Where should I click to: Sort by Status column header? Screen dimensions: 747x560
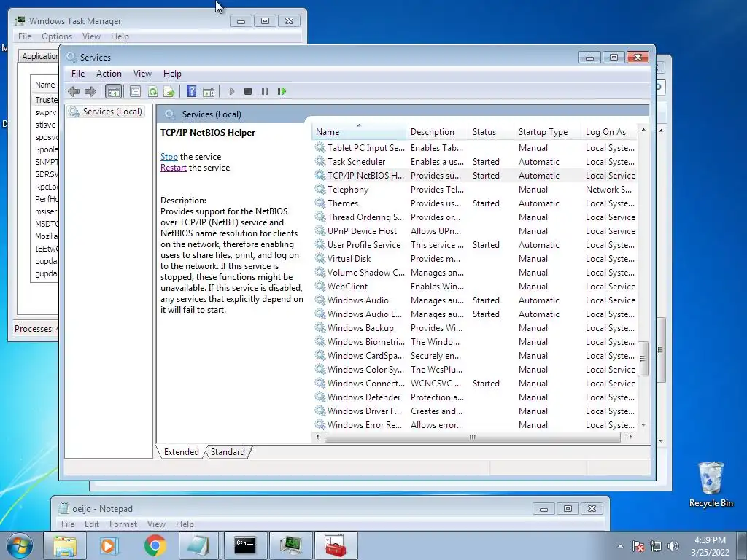(x=490, y=132)
